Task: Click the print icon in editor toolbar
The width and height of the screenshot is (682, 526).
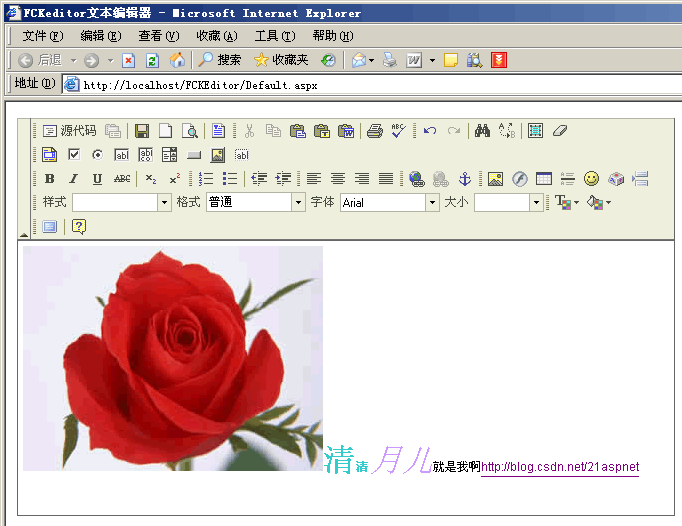Action: point(374,131)
